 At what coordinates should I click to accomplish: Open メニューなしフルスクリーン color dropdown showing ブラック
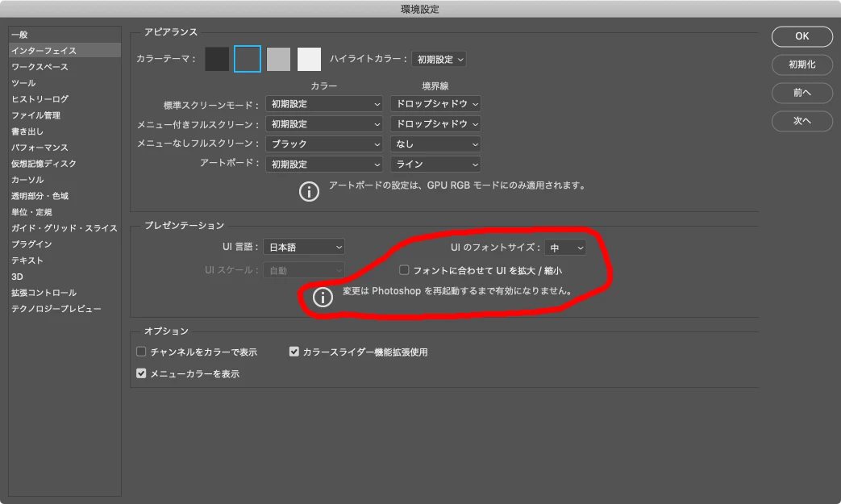click(324, 144)
